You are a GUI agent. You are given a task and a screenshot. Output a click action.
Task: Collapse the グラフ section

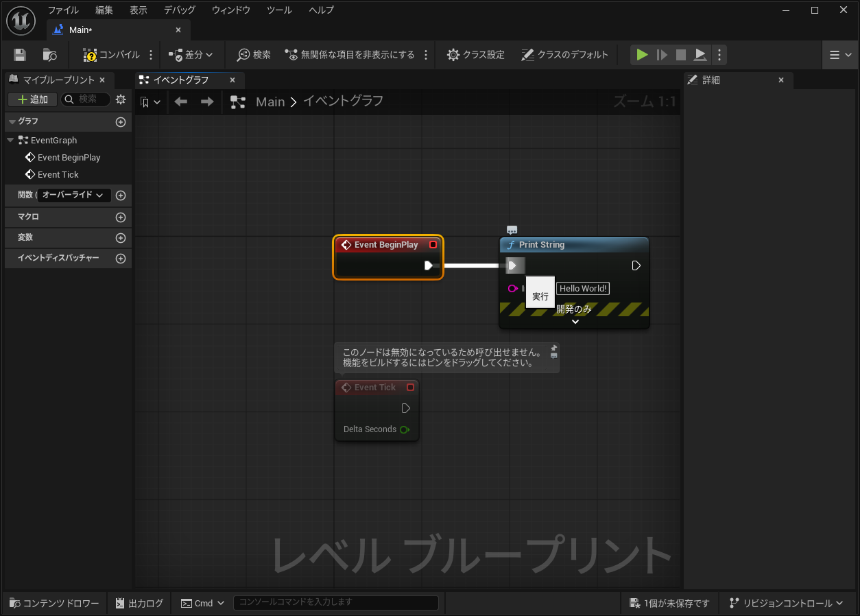[12, 121]
